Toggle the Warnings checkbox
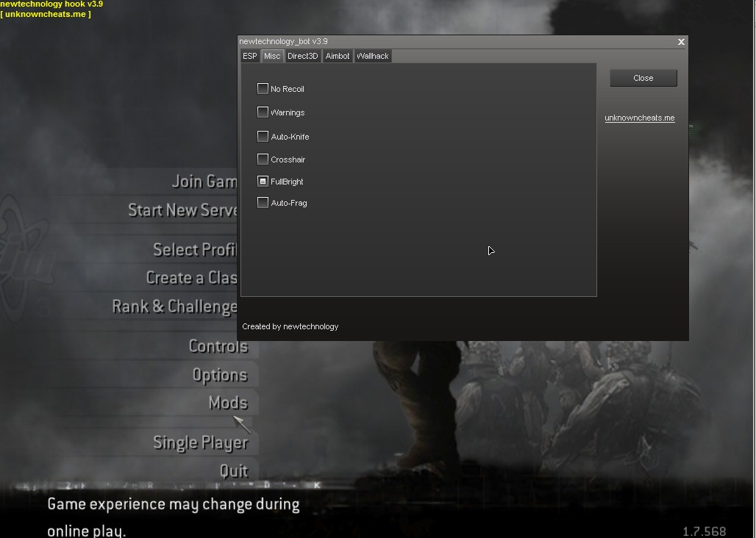Viewport: 756px width, 538px height. pyautogui.click(x=263, y=112)
